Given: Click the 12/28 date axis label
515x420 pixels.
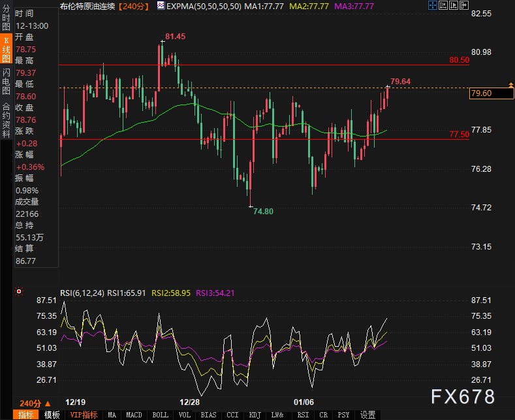Looking at the screenshot, I should pos(189,402).
